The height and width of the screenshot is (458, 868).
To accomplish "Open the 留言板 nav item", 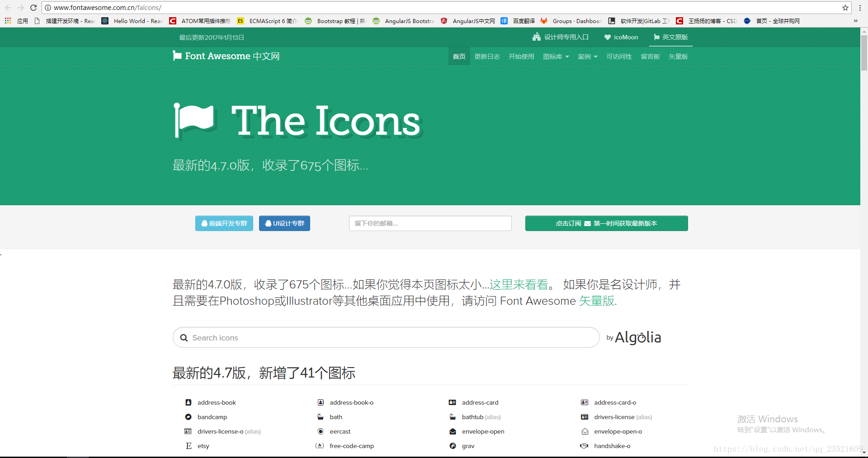I will pos(650,57).
